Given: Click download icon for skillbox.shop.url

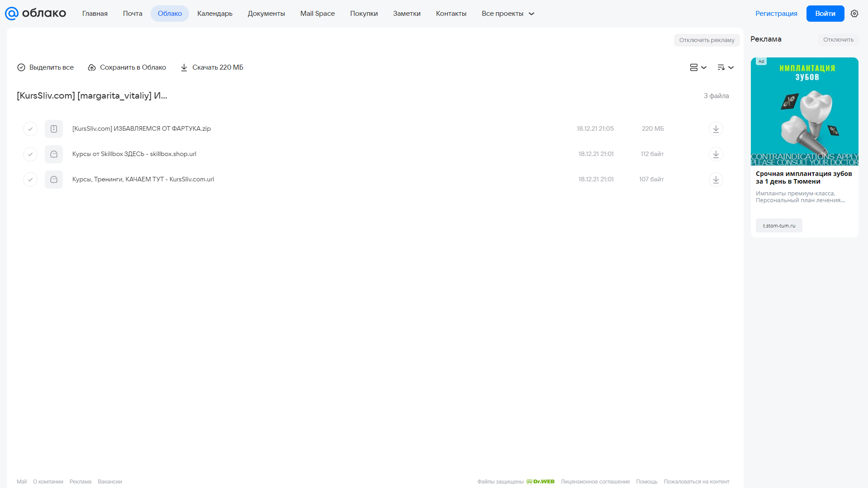Looking at the screenshot, I should pos(716,154).
